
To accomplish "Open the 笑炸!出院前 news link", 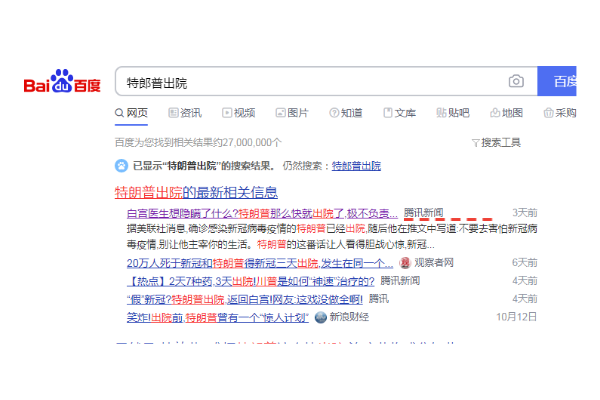I will [218, 317].
